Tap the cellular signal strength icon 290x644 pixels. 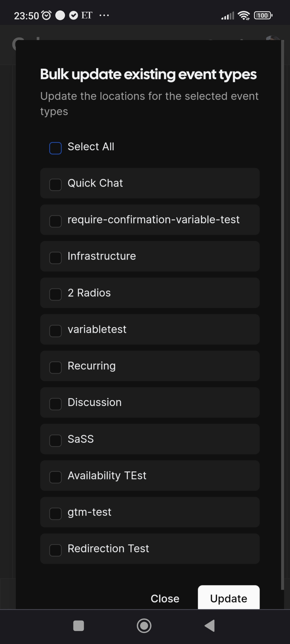coord(227,15)
